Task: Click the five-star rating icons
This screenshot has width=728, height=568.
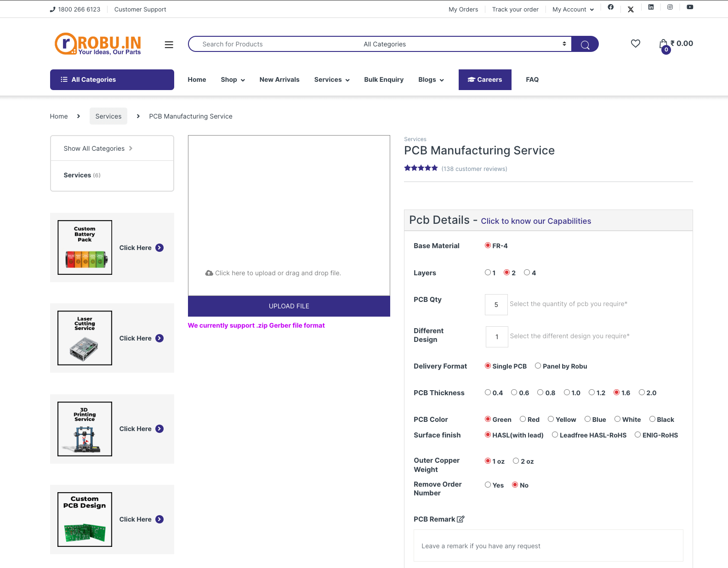Action: click(421, 168)
